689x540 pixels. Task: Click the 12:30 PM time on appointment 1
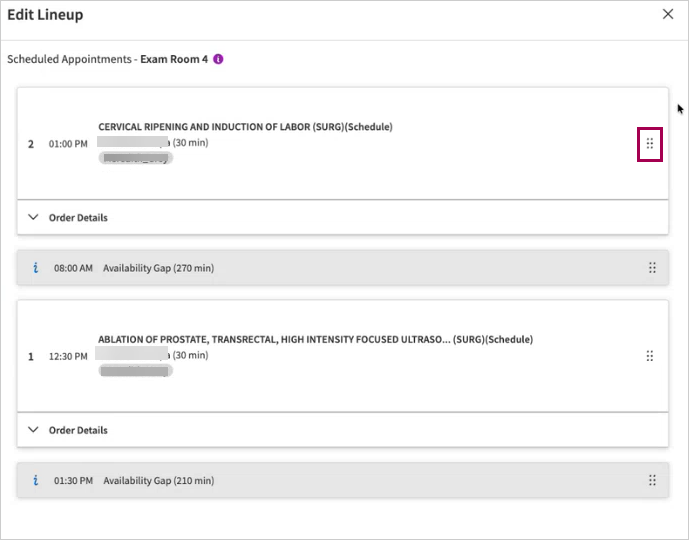pyautogui.click(x=68, y=357)
